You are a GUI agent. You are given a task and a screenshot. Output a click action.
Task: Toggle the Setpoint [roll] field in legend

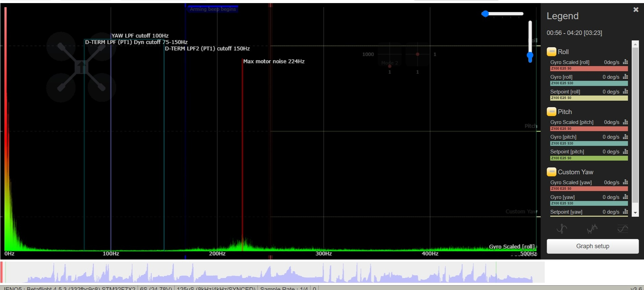click(565, 92)
